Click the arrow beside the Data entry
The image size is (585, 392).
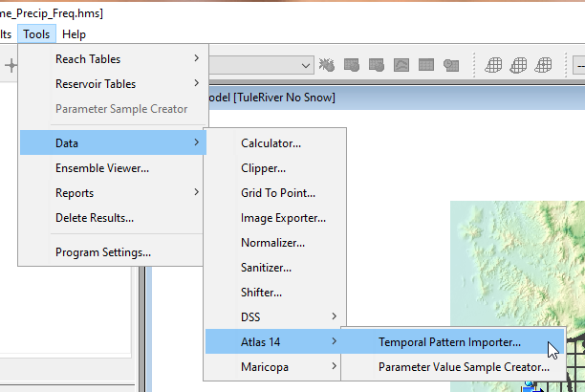point(197,142)
